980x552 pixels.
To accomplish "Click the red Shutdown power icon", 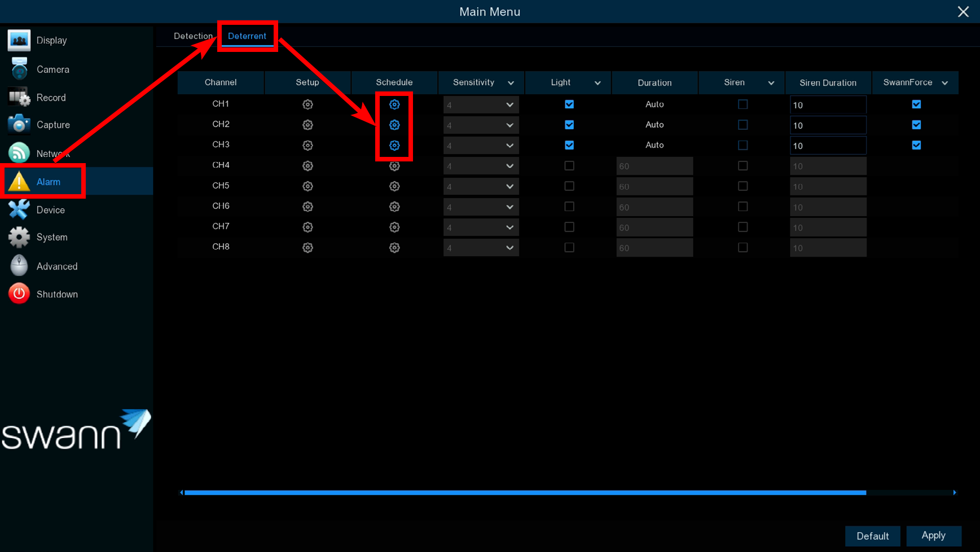I will point(19,294).
